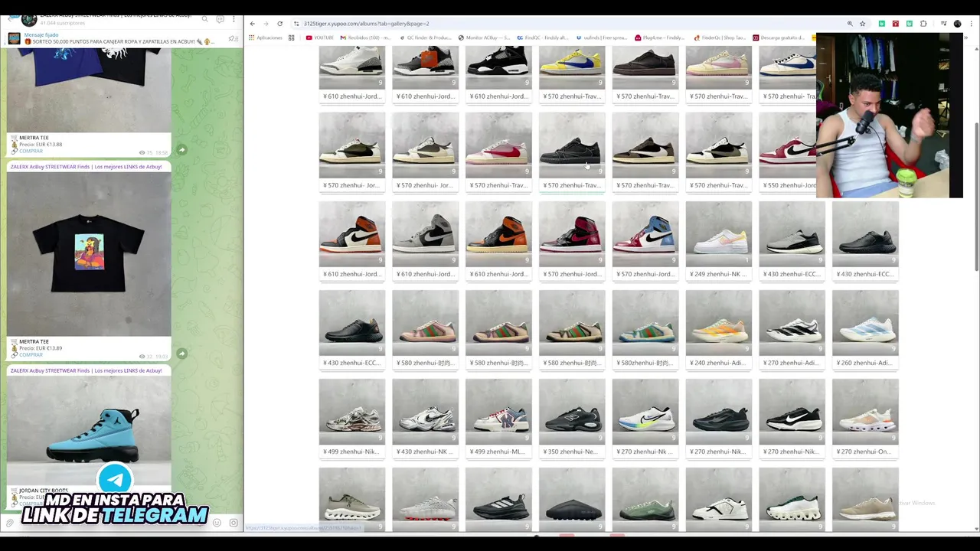Screen dimensions: 980x551
Task: Search within the Telegram channel
Action: tap(204, 19)
